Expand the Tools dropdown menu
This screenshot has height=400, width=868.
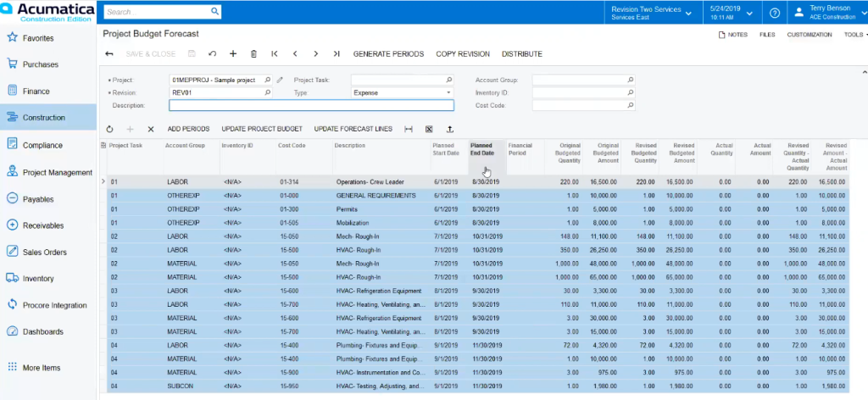tap(854, 35)
